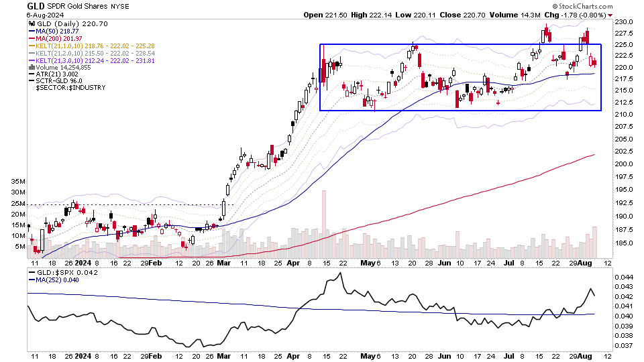Click Mar on the price panel's date axis
This screenshot has height=362, width=644.
(x=224, y=263)
